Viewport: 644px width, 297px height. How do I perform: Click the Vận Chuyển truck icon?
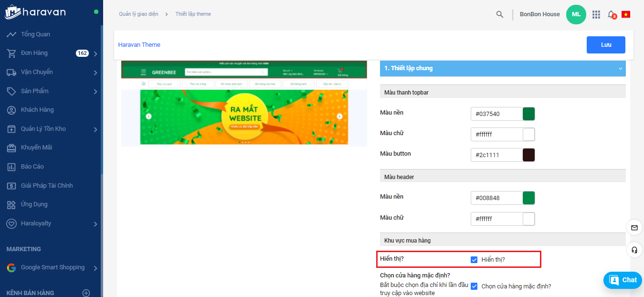[11, 72]
